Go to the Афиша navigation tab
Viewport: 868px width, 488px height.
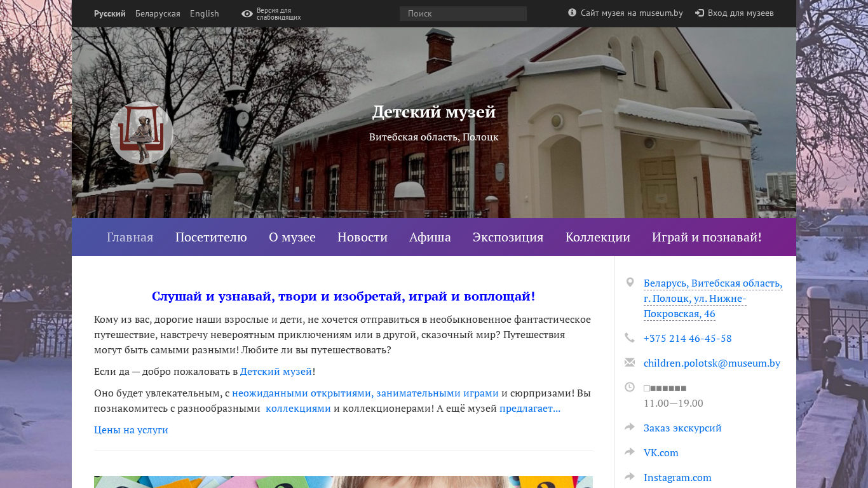430,238
